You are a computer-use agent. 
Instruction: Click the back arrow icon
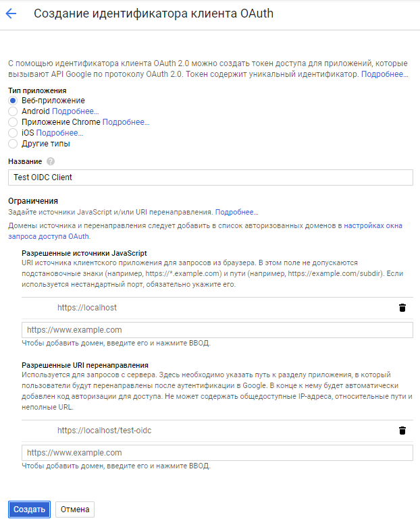(x=11, y=13)
